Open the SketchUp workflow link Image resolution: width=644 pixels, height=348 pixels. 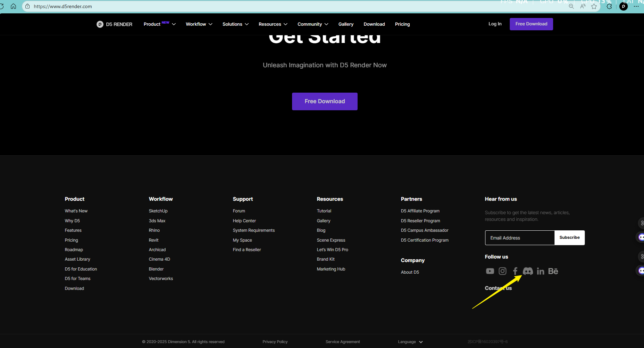click(158, 211)
